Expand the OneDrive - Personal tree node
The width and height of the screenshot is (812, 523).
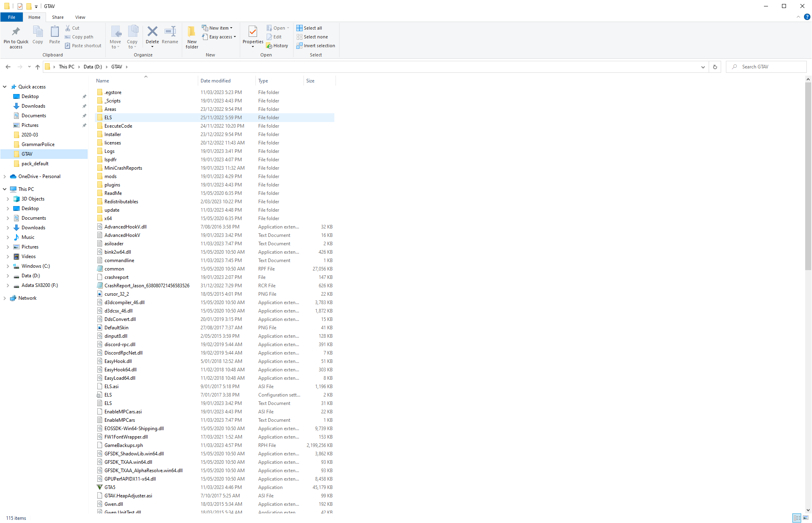(x=4, y=176)
